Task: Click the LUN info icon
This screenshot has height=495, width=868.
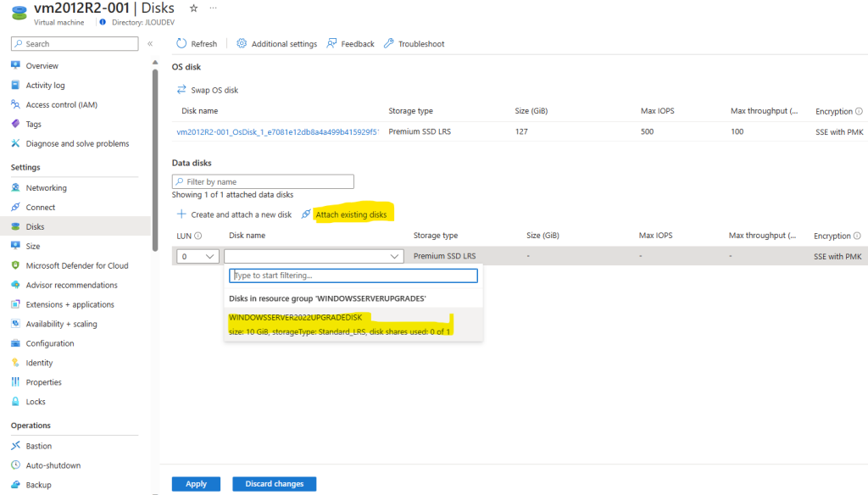Action: pyautogui.click(x=198, y=236)
